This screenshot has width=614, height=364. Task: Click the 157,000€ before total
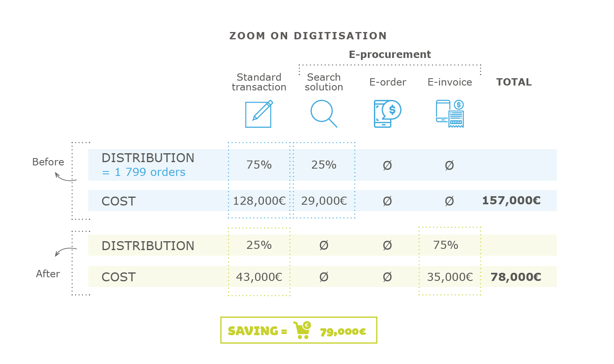tap(511, 201)
